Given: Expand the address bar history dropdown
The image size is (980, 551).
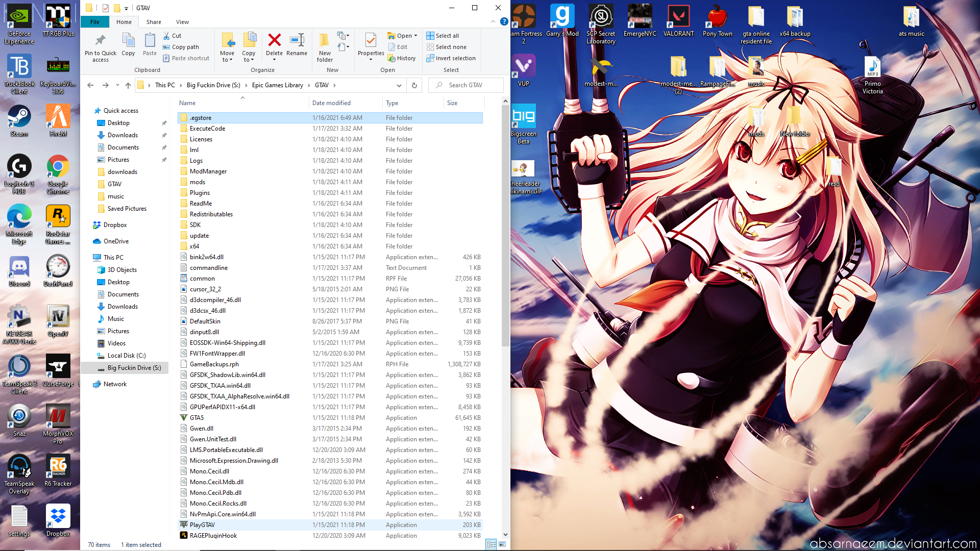Looking at the screenshot, I should [x=399, y=85].
